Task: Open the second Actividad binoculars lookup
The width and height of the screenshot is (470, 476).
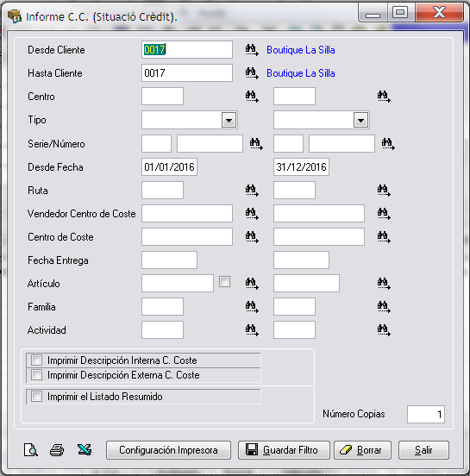Action: pos(384,330)
